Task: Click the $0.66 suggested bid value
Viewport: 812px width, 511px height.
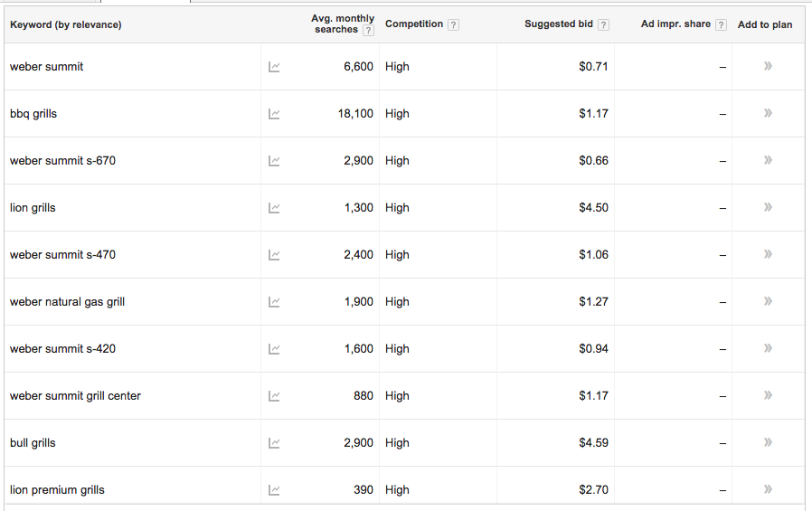Action: pos(593,160)
